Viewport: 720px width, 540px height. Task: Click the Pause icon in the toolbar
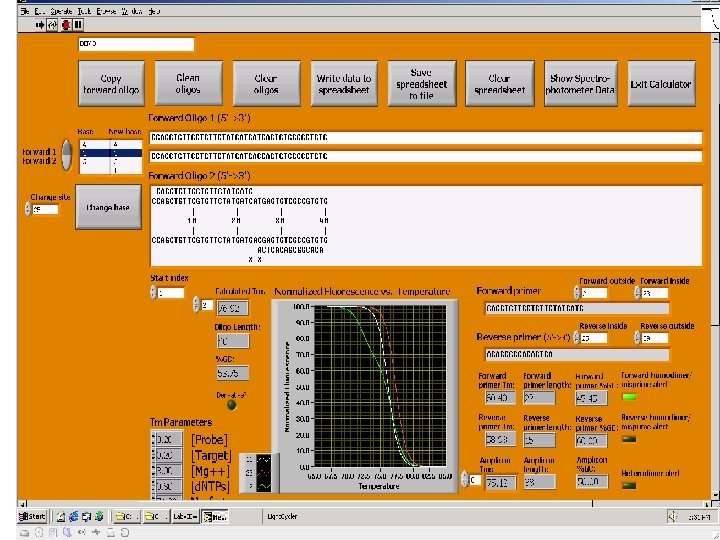(77, 23)
